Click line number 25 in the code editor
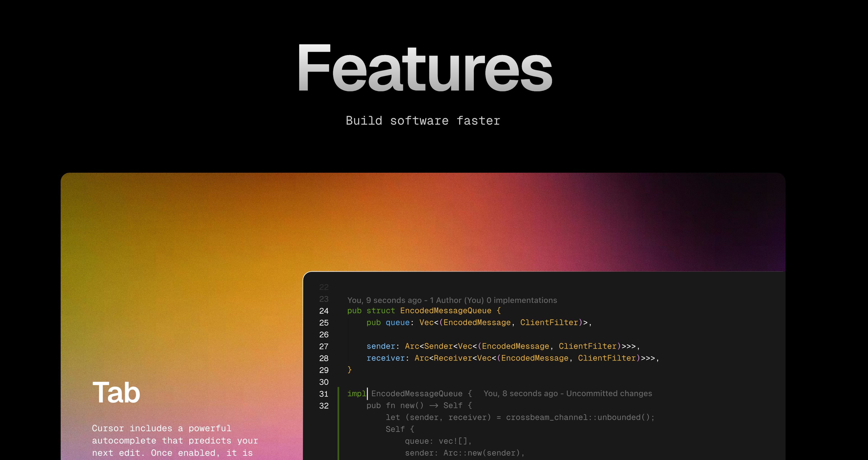This screenshot has width=868, height=460. [324, 323]
